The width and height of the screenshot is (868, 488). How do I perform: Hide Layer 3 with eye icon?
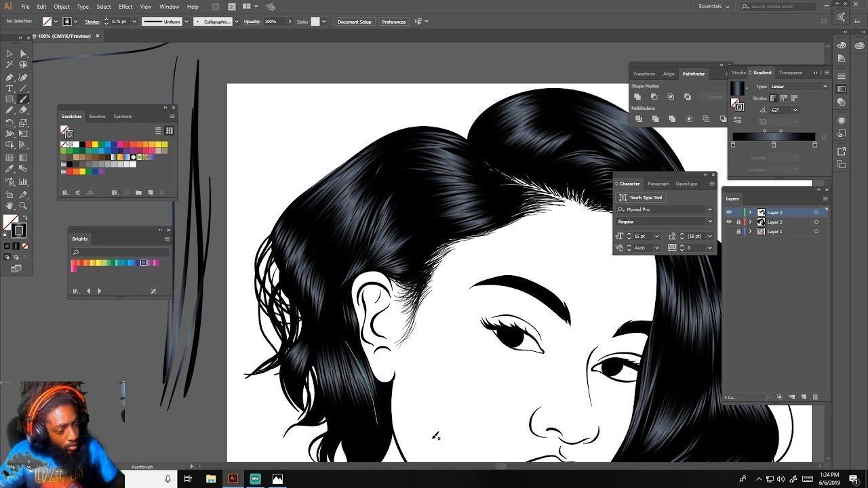point(729,212)
